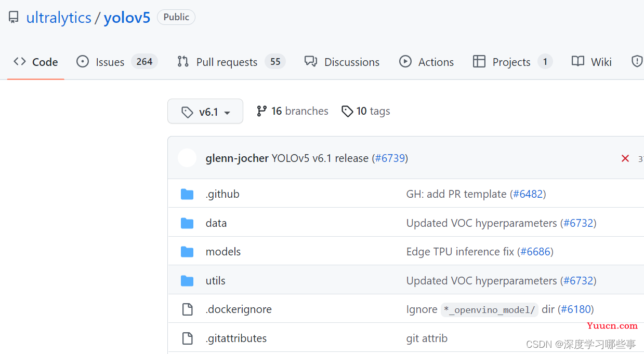
Task: Open the v6.1 tag dropdown
Action: point(205,111)
